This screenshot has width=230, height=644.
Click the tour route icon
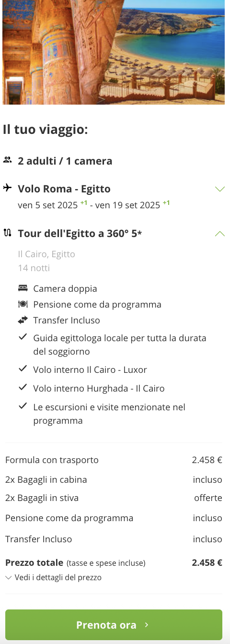(7, 233)
